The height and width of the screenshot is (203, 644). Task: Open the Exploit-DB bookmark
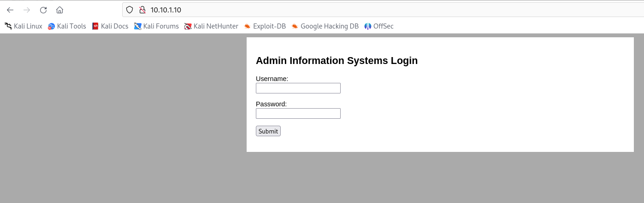click(x=265, y=26)
